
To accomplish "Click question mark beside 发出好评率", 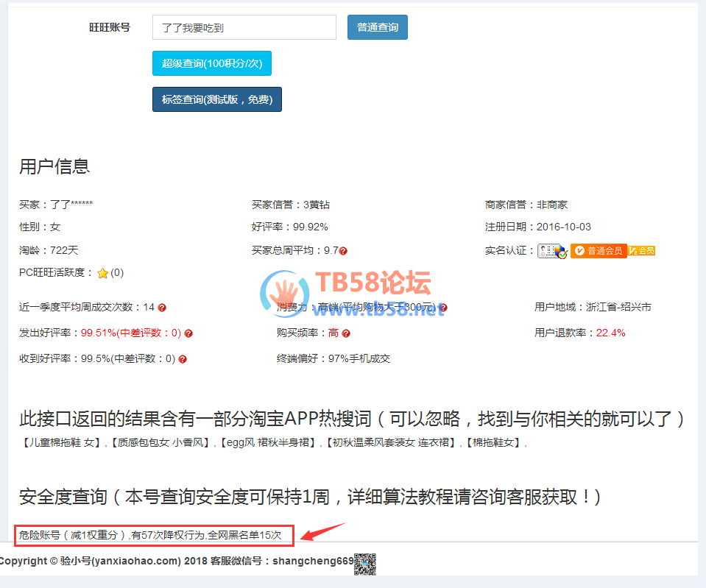I will 188,333.
